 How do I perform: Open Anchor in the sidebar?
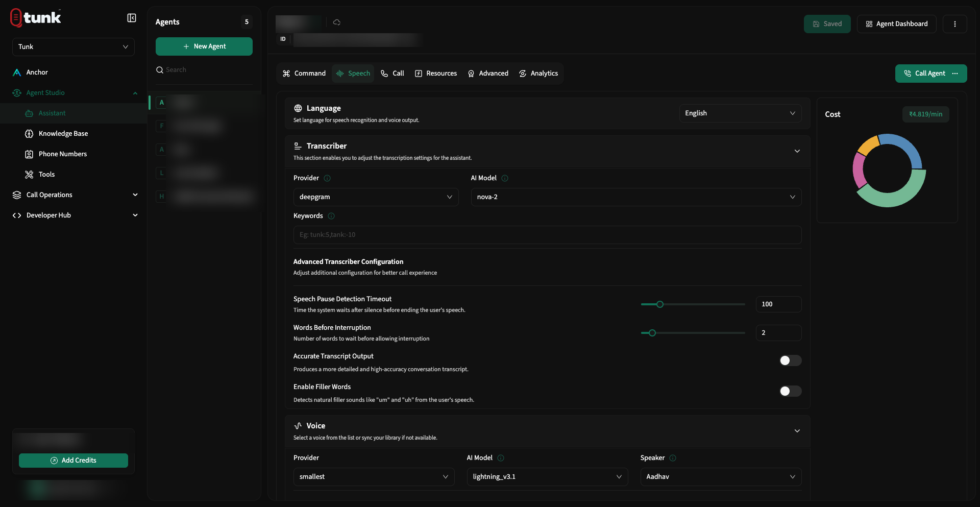pyautogui.click(x=73, y=73)
